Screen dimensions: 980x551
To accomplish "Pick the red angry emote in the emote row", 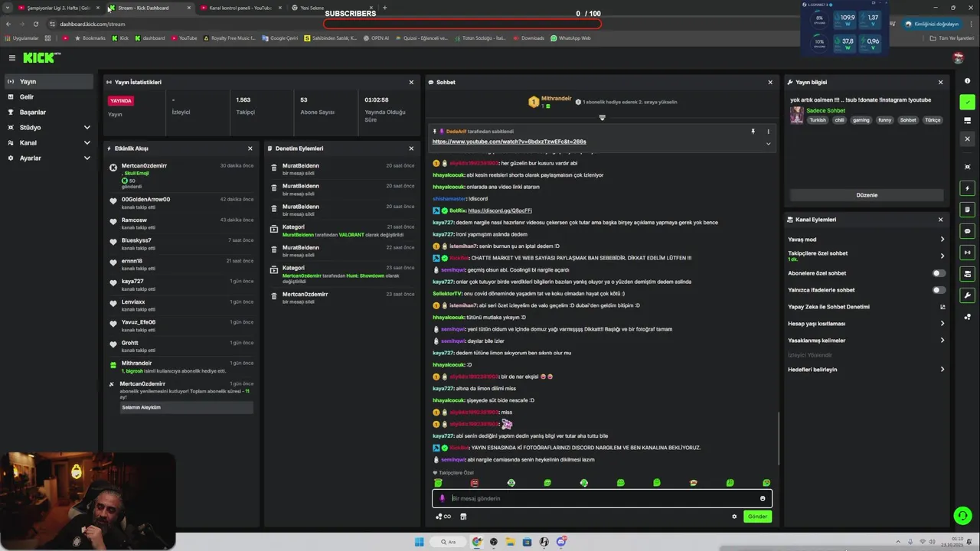I will [x=475, y=483].
